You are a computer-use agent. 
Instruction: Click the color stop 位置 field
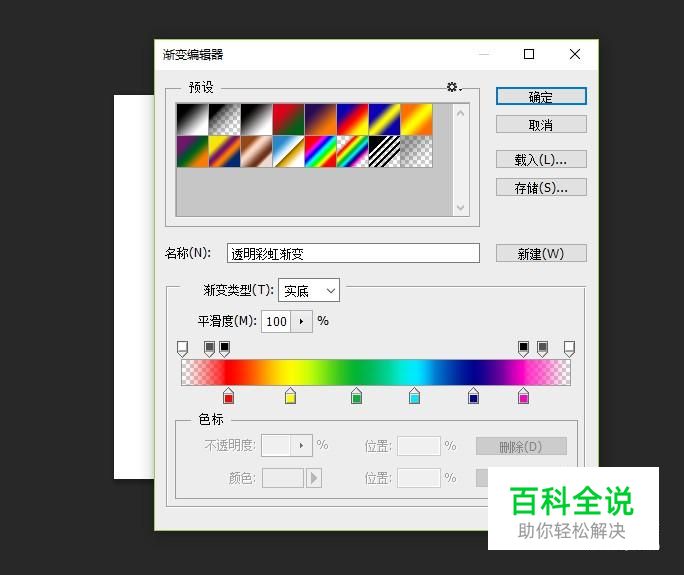point(419,478)
